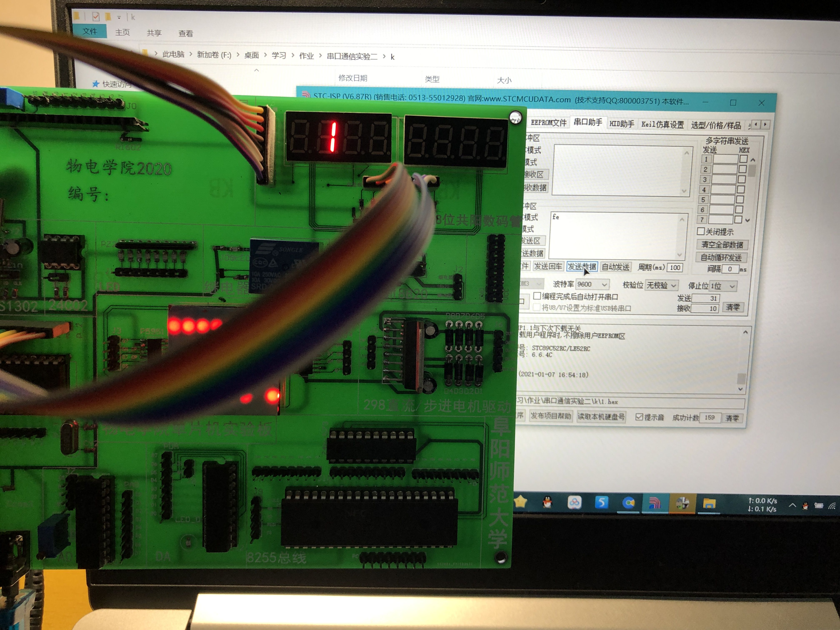Open File Explorer folder icon in taskbar
This screenshot has width=840, height=630.
click(x=709, y=504)
